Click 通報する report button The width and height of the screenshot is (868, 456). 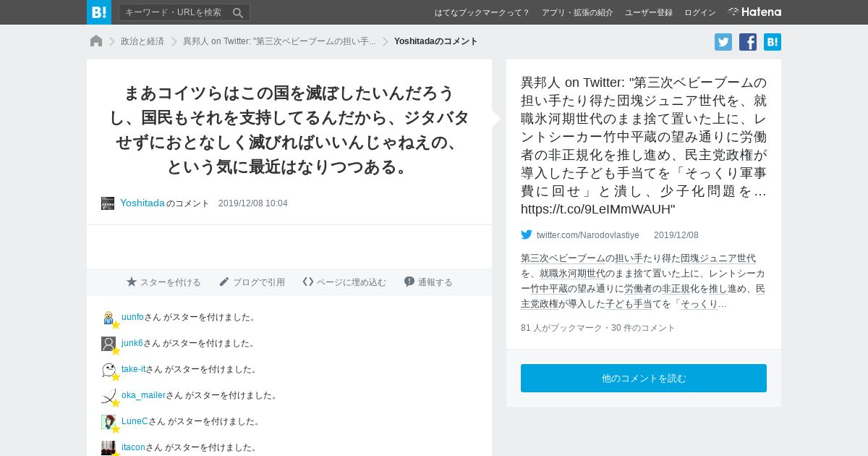click(428, 282)
